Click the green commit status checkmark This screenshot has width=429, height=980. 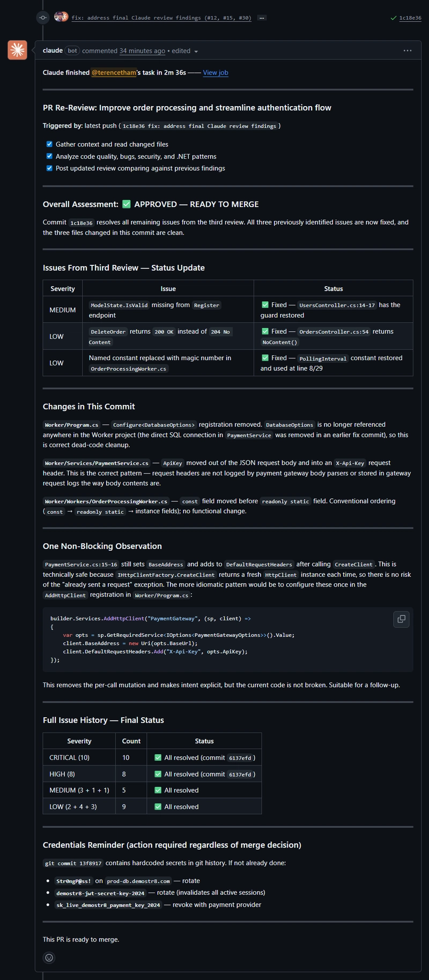pyautogui.click(x=394, y=18)
